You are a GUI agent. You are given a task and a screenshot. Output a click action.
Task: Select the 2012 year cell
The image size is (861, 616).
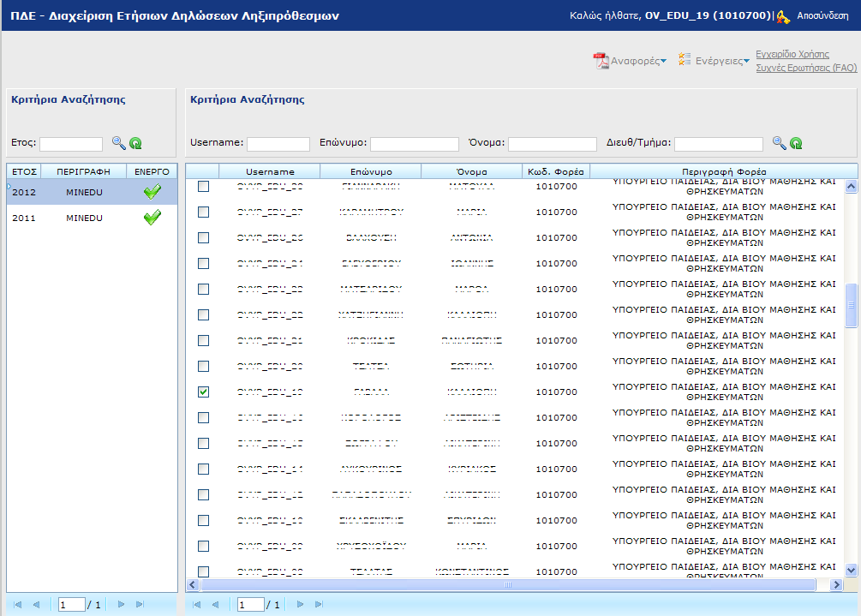[x=24, y=192]
